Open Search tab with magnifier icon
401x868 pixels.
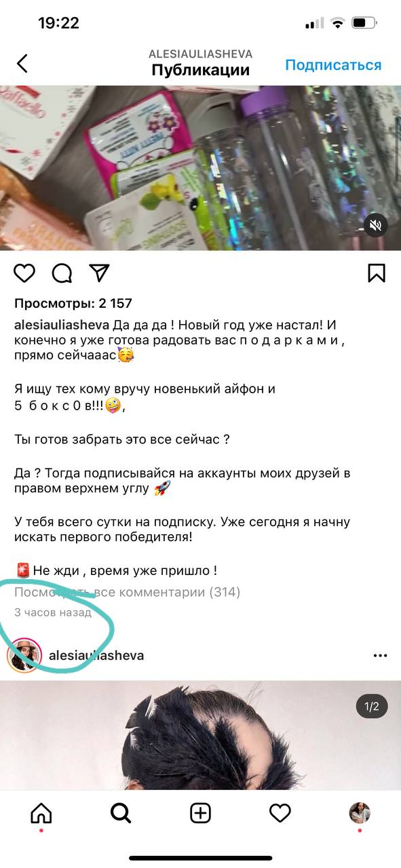point(121,813)
